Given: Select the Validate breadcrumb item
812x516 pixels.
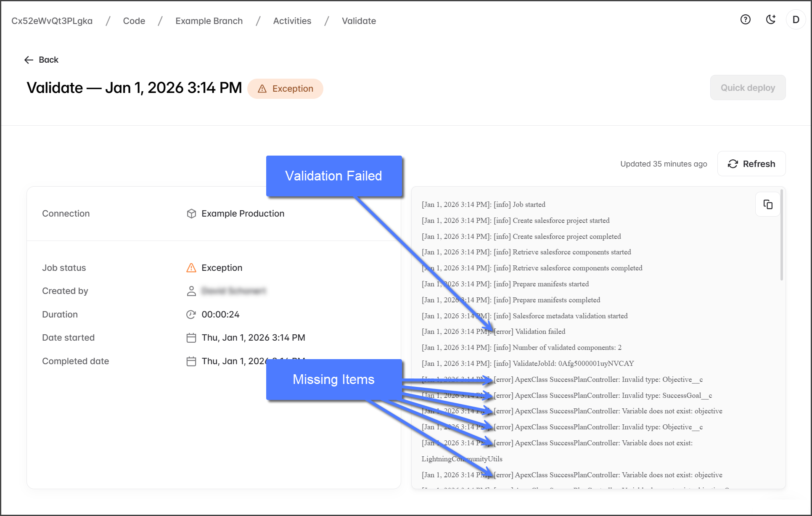Looking at the screenshot, I should [x=359, y=21].
